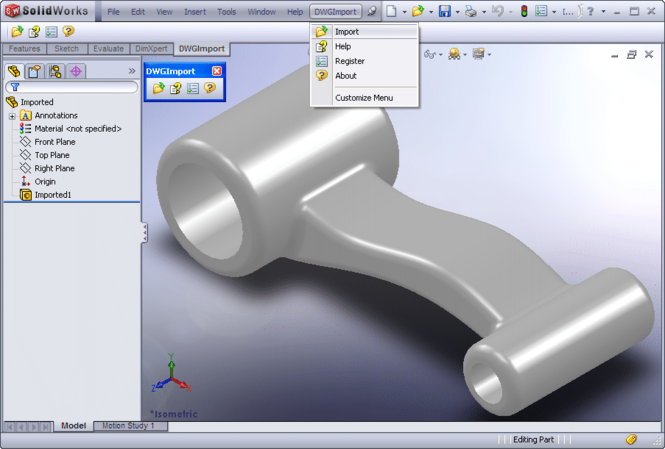Open Hide/Show Items dropdown arrow

(441, 55)
